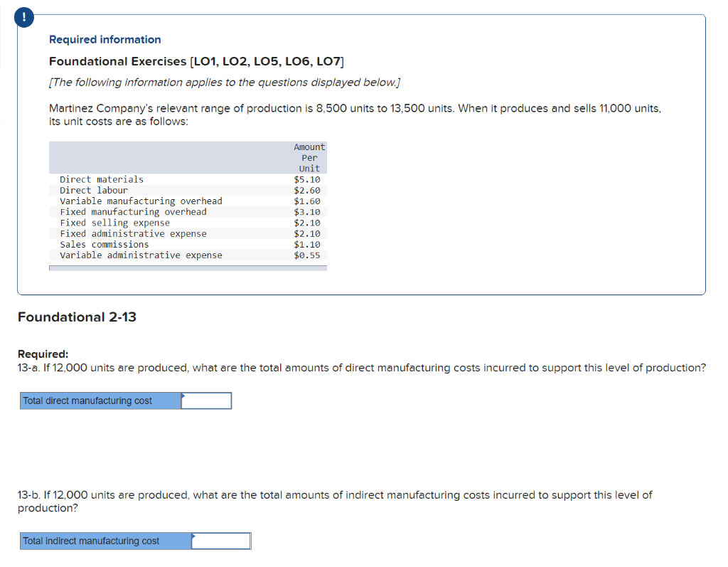Click the 'Direct materials' row label
Screen dimensions: 728x567
coord(102,179)
